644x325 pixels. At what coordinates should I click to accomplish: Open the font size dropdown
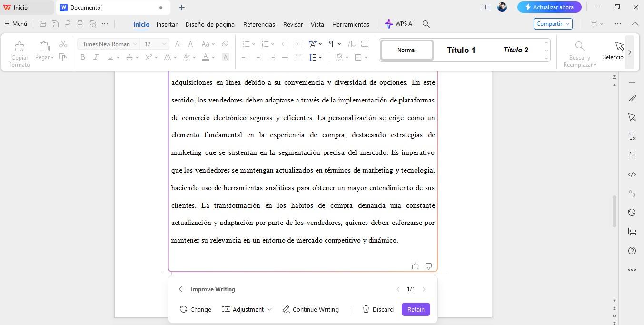pyautogui.click(x=164, y=43)
